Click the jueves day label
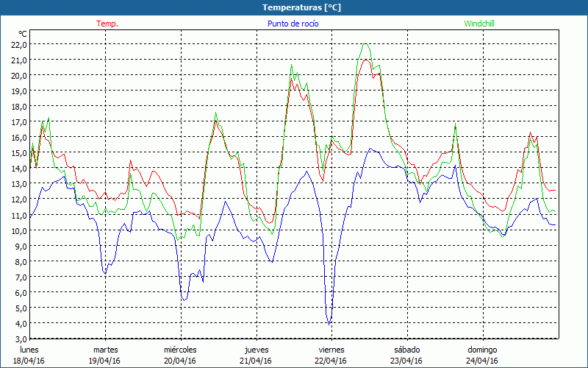This screenshot has height=368, width=588. (257, 350)
